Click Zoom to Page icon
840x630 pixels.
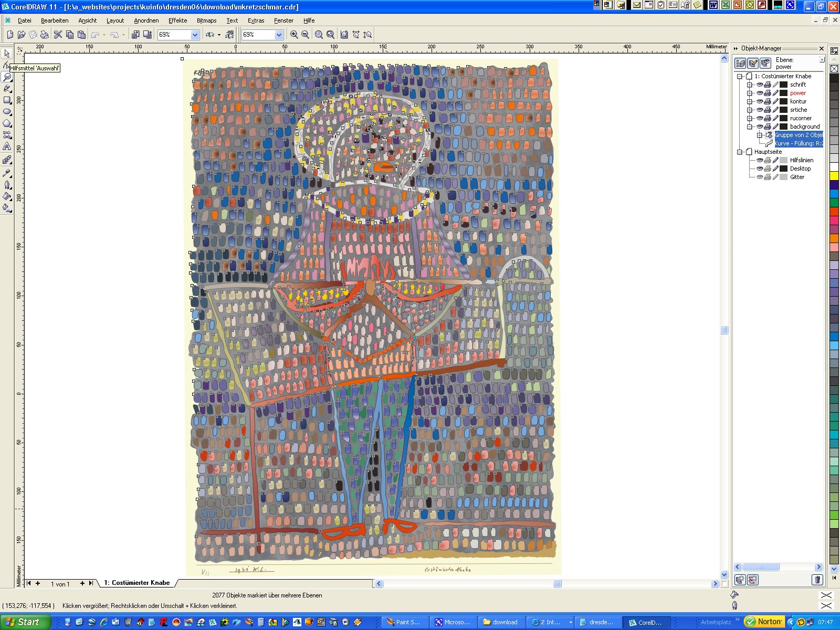click(344, 35)
